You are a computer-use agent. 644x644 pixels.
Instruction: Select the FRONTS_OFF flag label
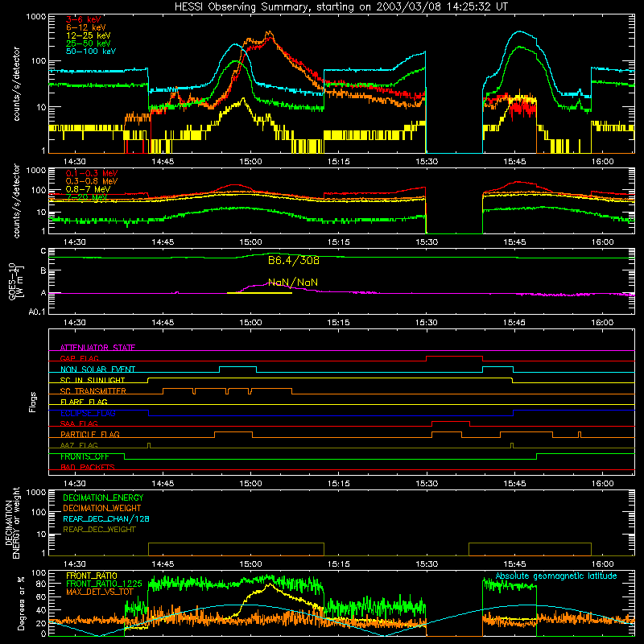coord(85,456)
